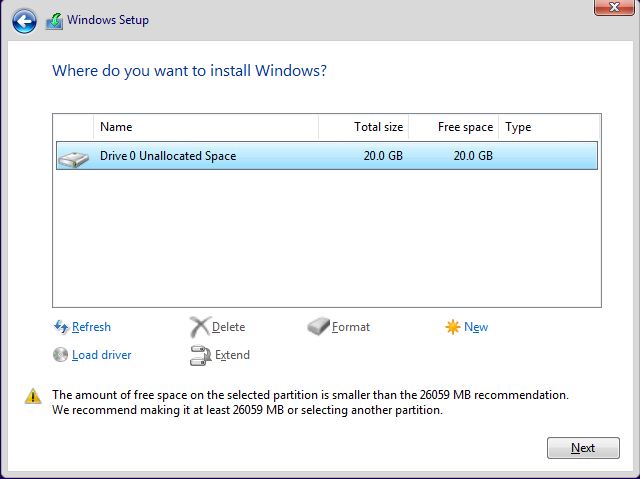Click the Delete partition link
The image size is (640, 479).
point(228,327)
